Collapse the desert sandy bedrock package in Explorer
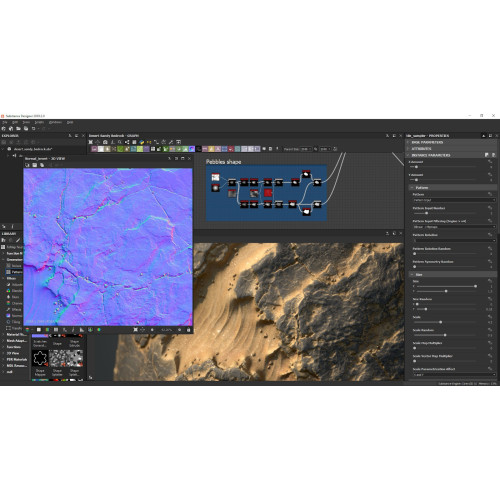500x500 pixels. click(3, 149)
